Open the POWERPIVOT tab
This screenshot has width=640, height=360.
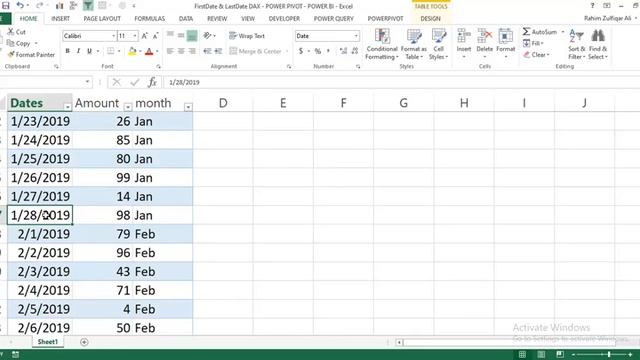click(x=385, y=18)
